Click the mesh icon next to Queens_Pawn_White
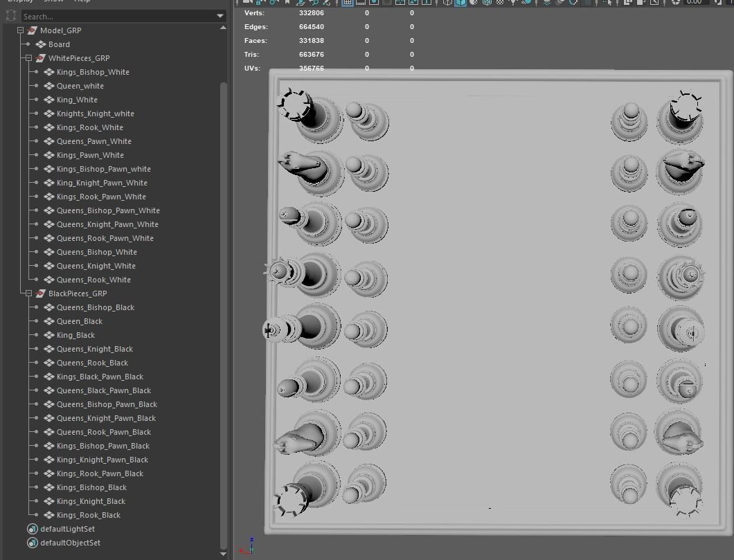Viewport: 734px width, 560px height. [x=49, y=141]
